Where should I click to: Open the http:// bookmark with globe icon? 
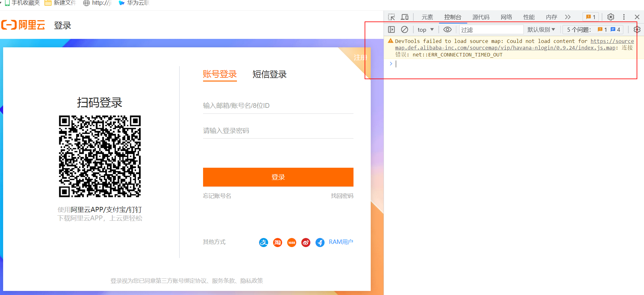pos(97,3)
